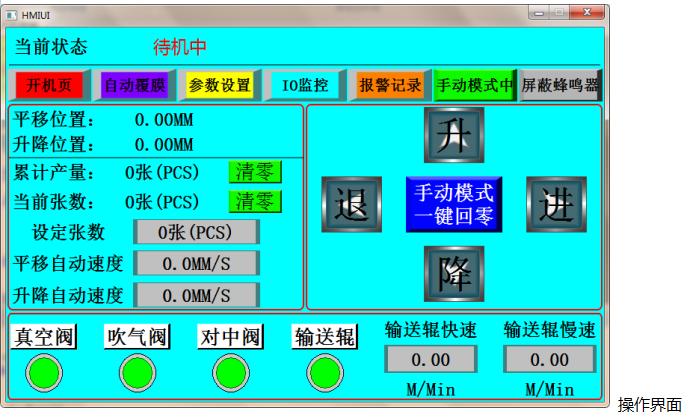This screenshot has height=413, width=686.
Task: Click the 升降位置 value 0.00MM
Action: (164, 144)
